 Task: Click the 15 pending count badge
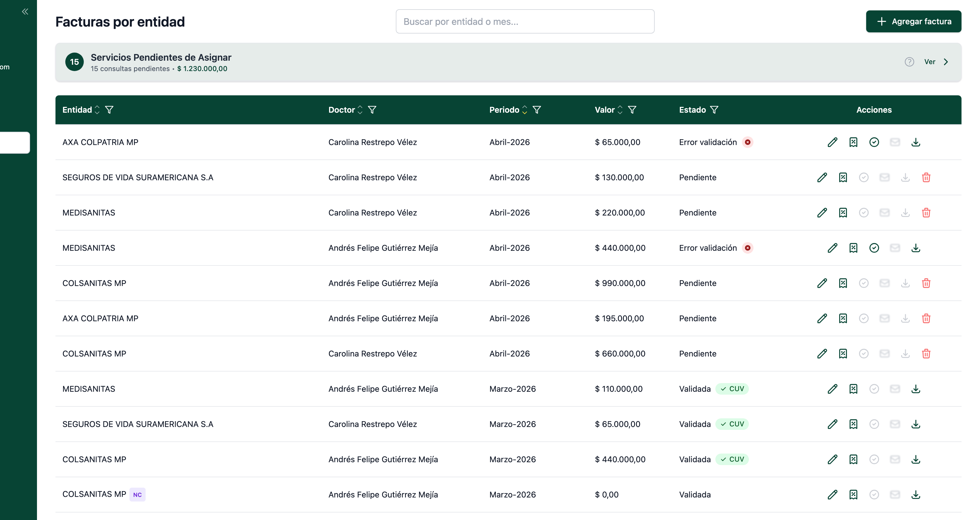75,62
